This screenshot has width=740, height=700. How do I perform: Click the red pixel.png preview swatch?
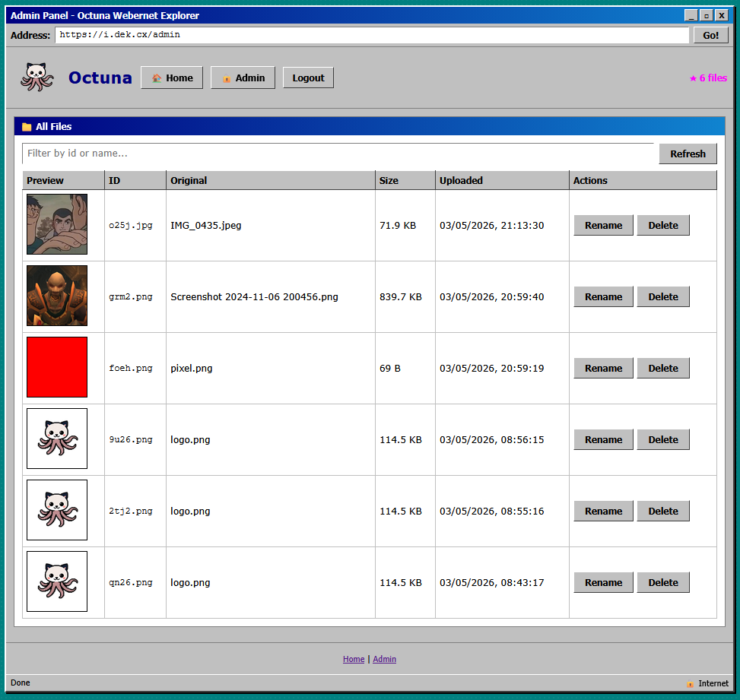pyautogui.click(x=57, y=367)
